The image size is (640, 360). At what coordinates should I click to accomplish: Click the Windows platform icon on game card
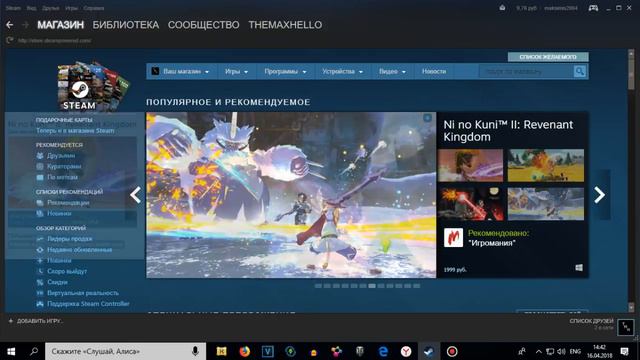pyautogui.click(x=579, y=268)
